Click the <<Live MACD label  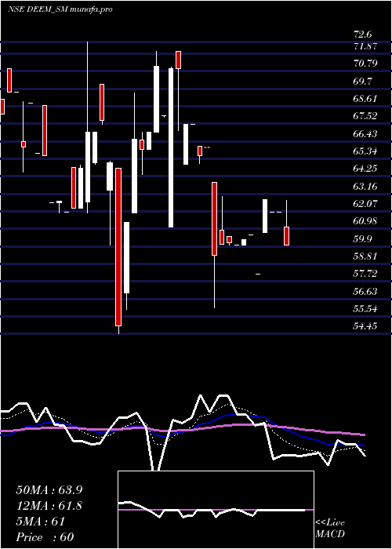[330, 528]
